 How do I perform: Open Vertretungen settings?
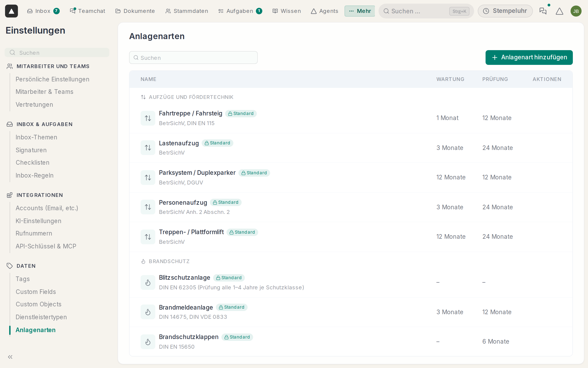click(34, 105)
